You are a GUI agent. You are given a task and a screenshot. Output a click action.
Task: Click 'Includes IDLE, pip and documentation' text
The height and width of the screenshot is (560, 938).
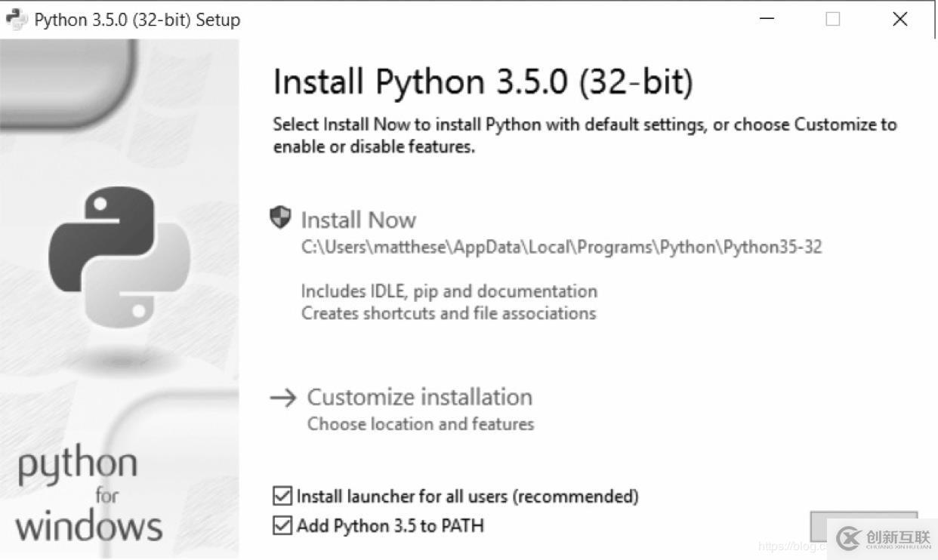(x=449, y=291)
